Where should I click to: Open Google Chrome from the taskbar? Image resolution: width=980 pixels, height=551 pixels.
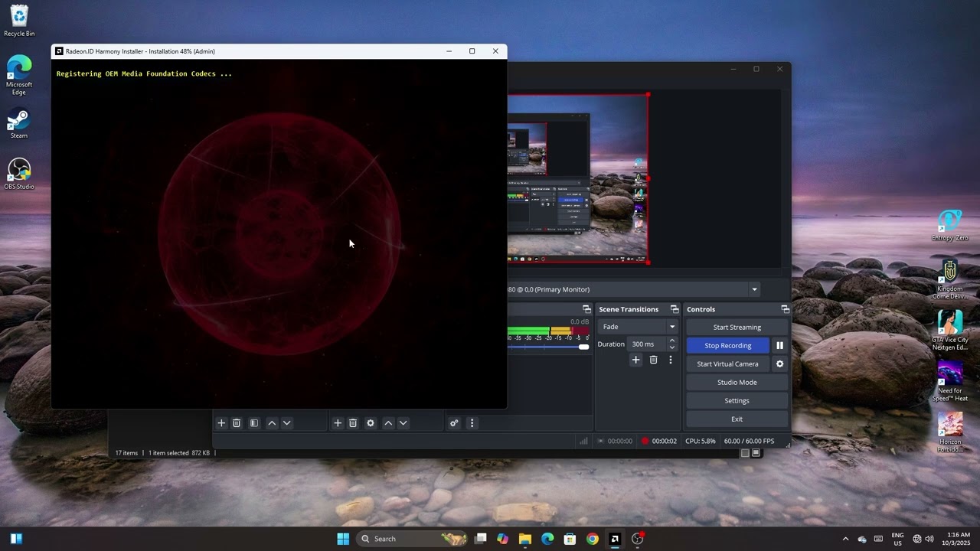click(593, 539)
